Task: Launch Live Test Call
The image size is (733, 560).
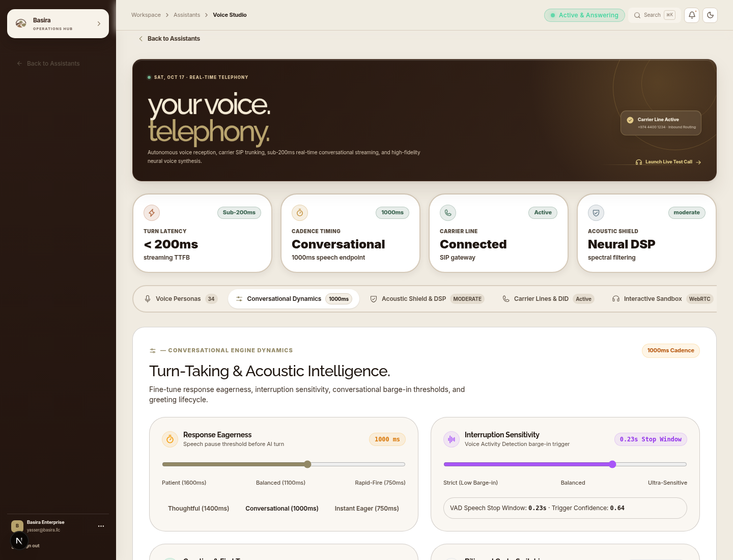Action: click(x=668, y=162)
